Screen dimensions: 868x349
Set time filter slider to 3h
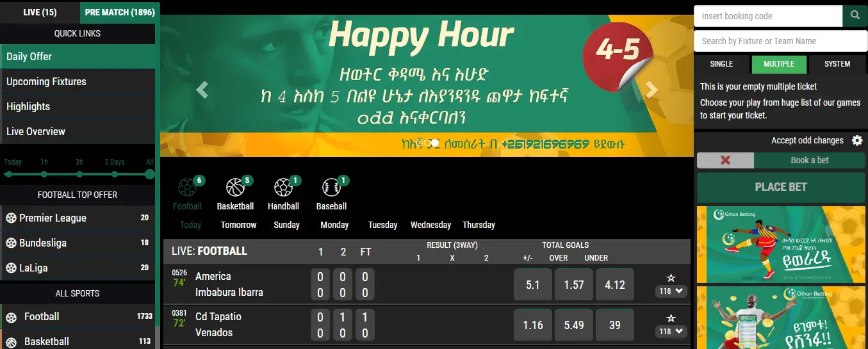(79, 174)
